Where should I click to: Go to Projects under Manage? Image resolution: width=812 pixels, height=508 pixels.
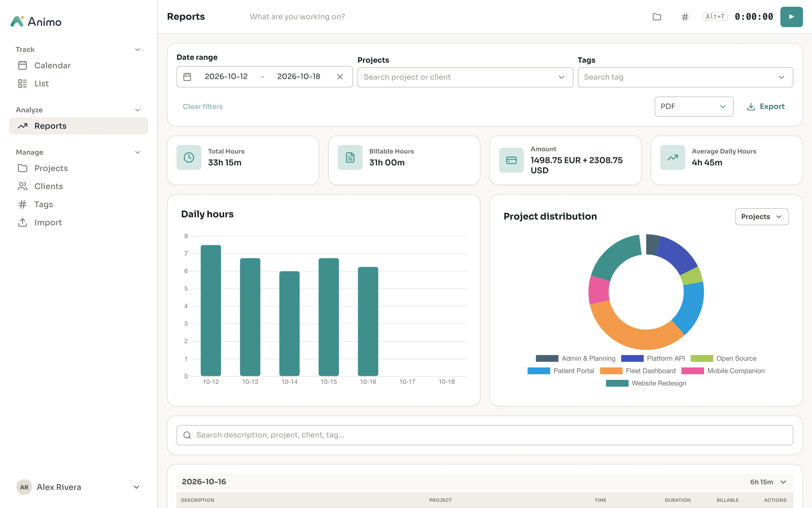point(78,168)
